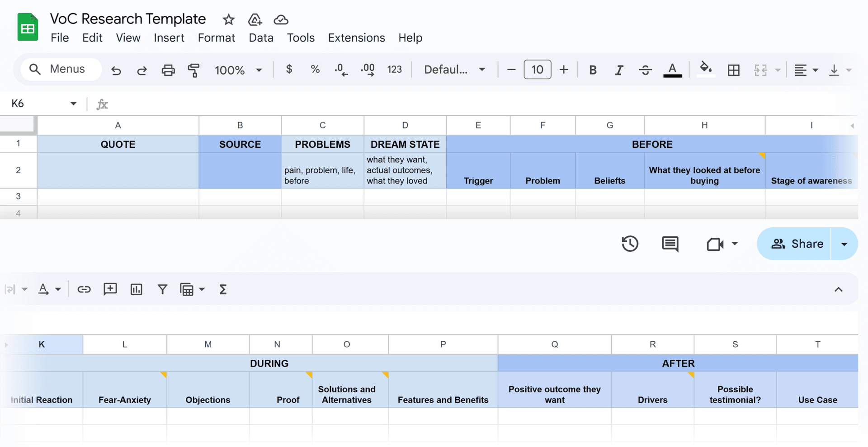Open the comments panel icon
868x447 pixels.
click(670, 244)
